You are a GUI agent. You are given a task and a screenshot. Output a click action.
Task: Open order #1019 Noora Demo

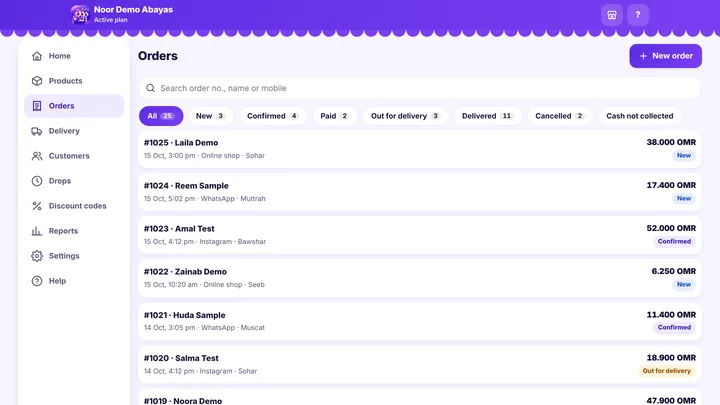pyautogui.click(x=420, y=398)
